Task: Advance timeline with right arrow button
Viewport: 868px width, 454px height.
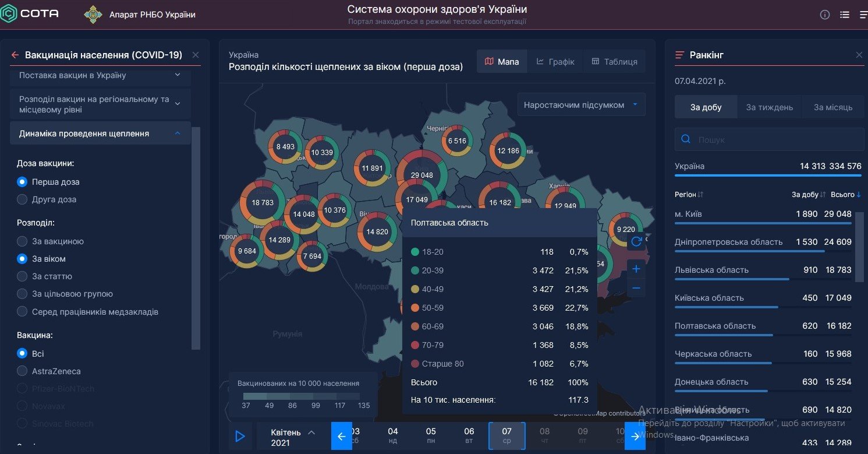Action: pos(635,436)
